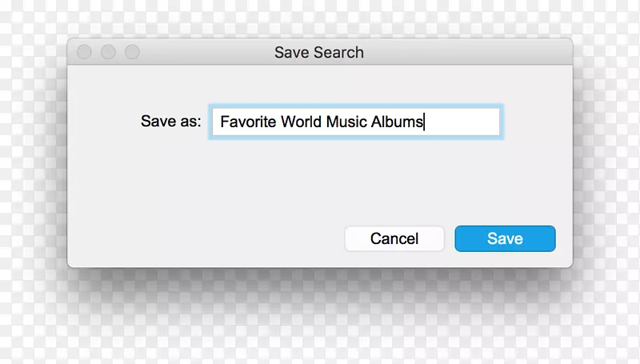Click blank space inside field after the text
This screenshot has height=364, width=640.
464,122
